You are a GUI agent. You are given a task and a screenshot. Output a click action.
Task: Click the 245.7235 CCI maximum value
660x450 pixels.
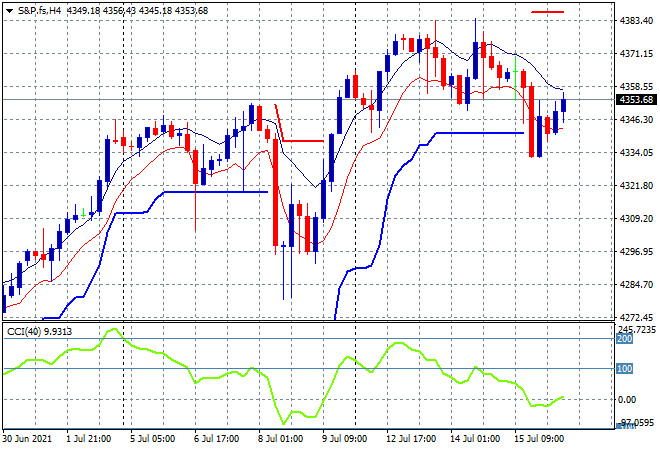click(636, 329)
